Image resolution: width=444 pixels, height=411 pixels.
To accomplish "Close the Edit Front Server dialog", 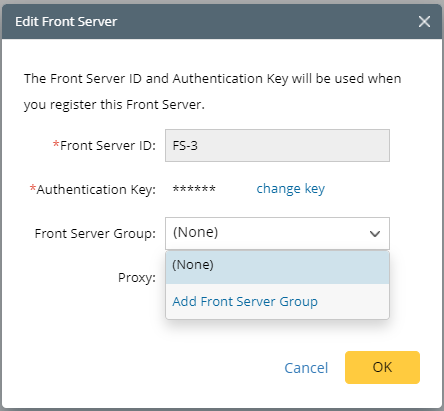I will coord(424,22).
